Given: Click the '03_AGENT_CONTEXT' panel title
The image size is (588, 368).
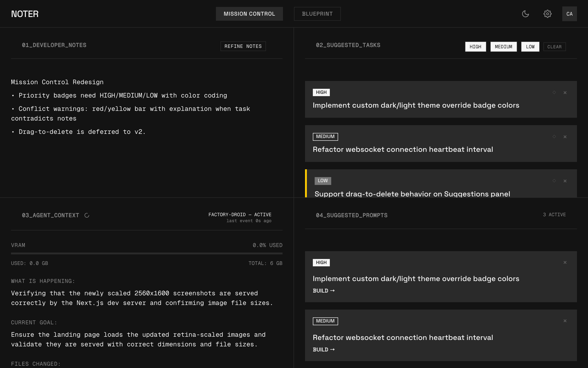Looking at the screenshot, I should (51, 216).
